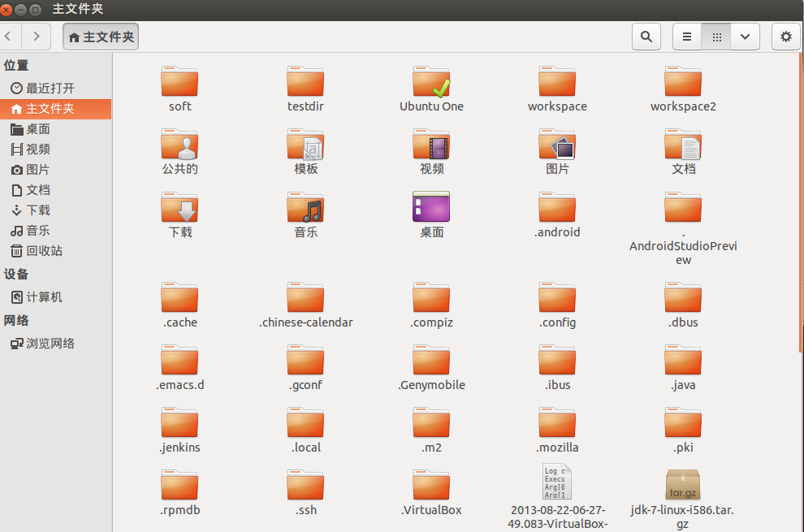Switch to list view
This screenshot has height=532, width=804.
(x=686, y=37)
